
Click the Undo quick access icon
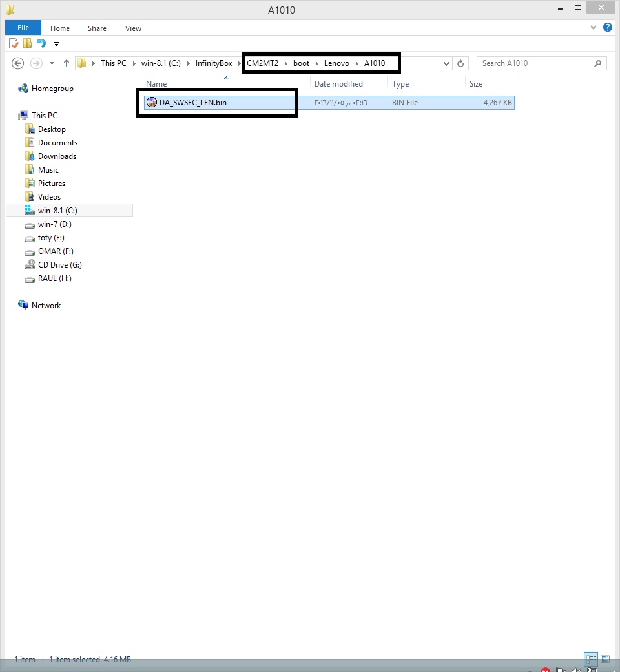coord(41,43)
